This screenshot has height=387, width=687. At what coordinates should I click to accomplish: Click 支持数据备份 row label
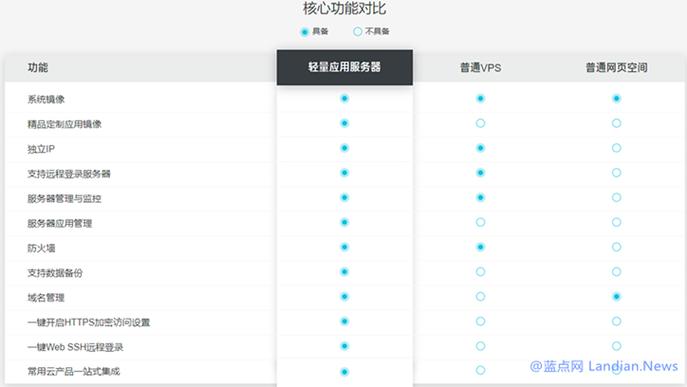[x=55, y=273]
